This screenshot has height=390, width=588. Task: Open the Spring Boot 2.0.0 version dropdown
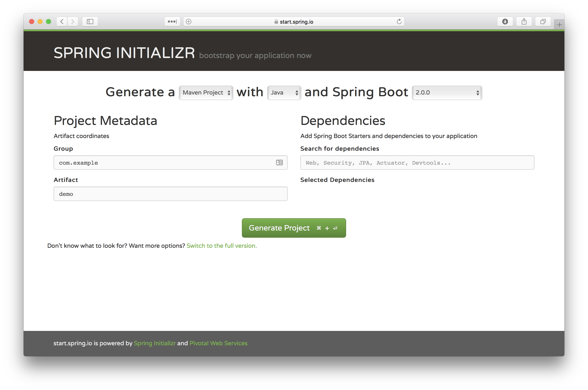(447, 93)
